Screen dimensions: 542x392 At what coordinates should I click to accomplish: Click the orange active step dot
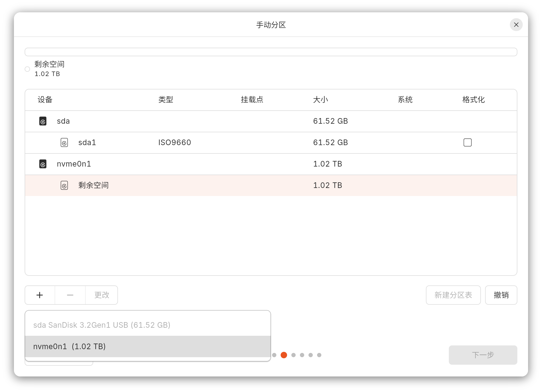pos(284,355)
